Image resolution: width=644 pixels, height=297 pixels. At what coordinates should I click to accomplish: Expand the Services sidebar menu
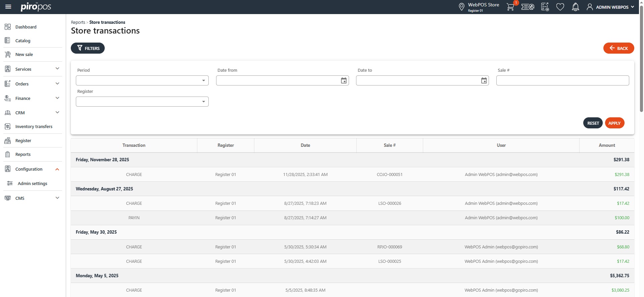point(32,69)
